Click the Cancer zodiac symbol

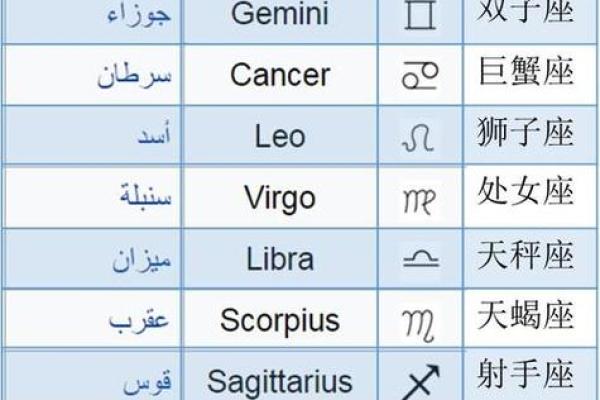[420, 76]
